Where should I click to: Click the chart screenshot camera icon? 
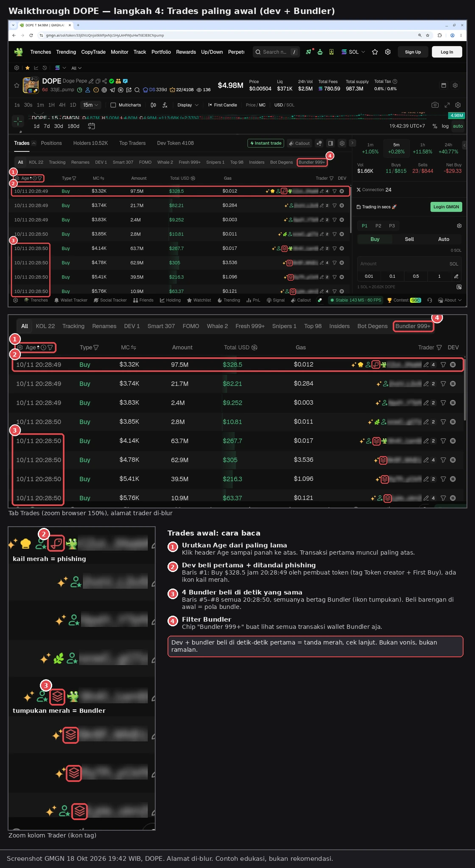435,105
